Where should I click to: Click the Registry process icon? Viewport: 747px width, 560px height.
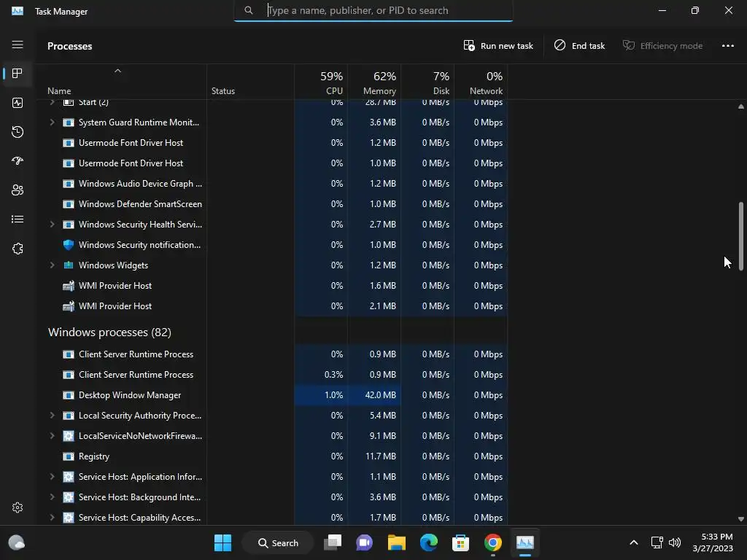point(69,456)
